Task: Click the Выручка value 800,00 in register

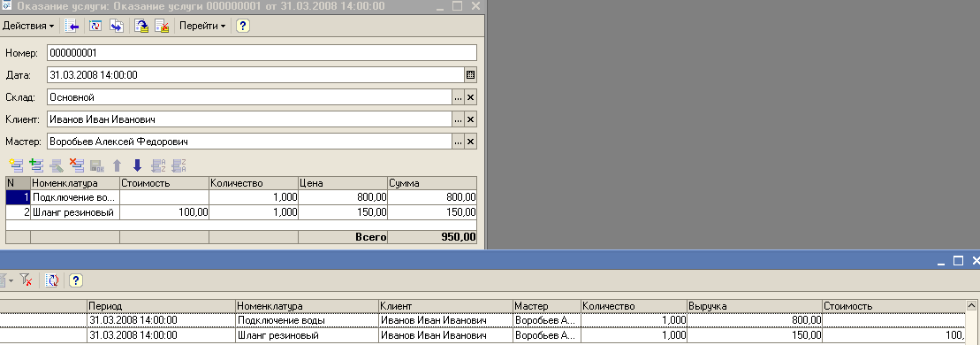Action: pos(755,320)
